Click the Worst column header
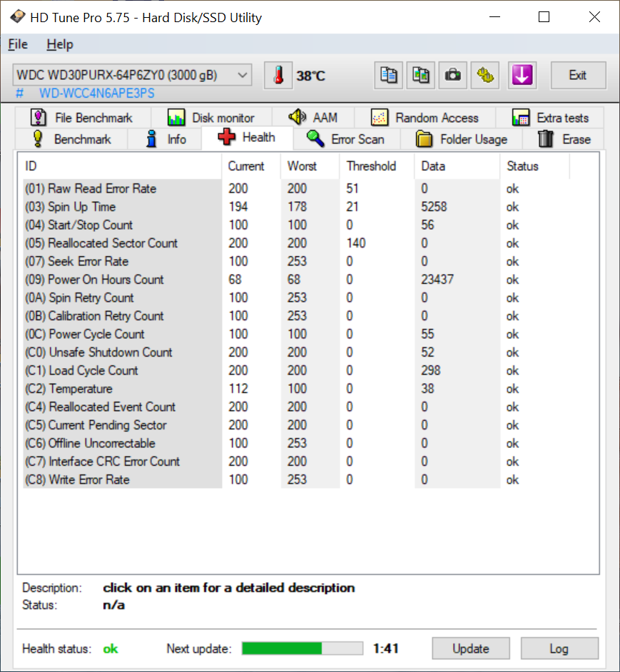Screen dimensions: 620x672 coord(310,166)
